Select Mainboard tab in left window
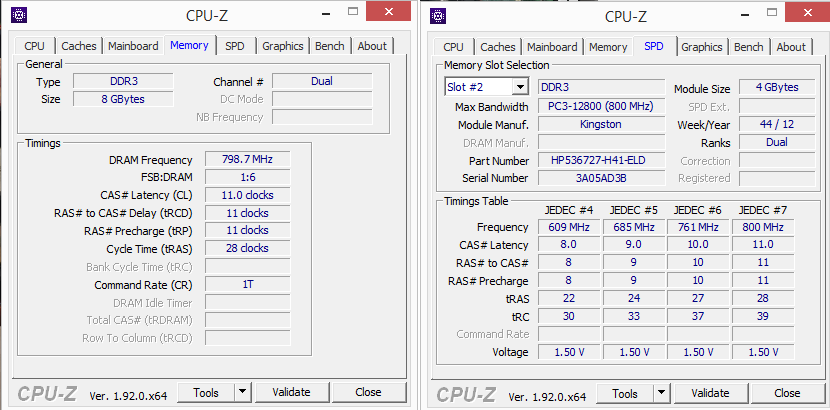This screenshot has height=410, width=830. [x=133, y=46]
